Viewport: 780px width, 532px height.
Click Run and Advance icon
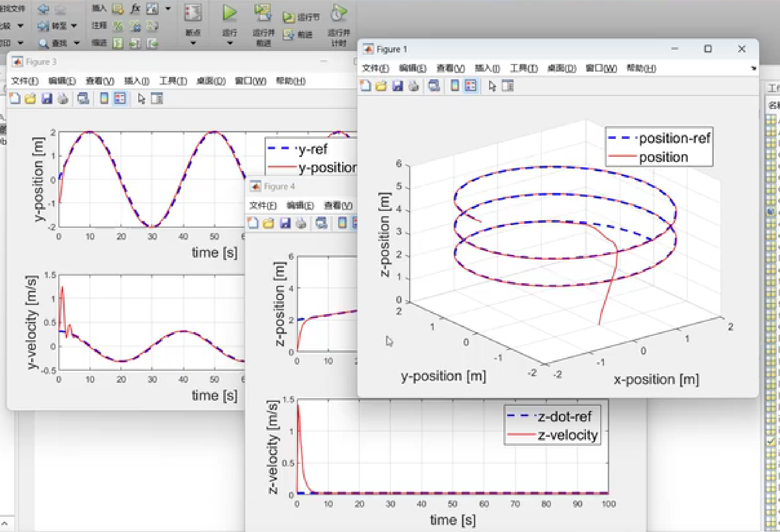[x=263, y=13]
